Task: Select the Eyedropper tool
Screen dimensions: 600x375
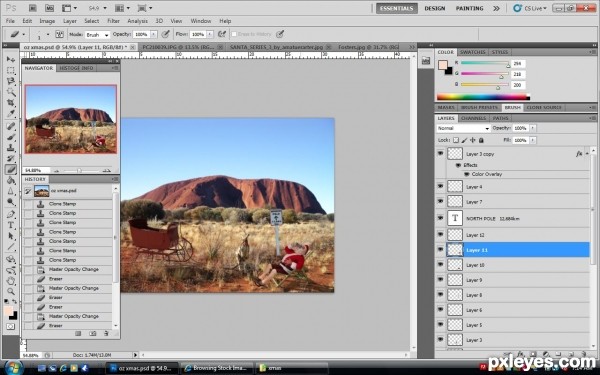Action: (x=11, y=114)
